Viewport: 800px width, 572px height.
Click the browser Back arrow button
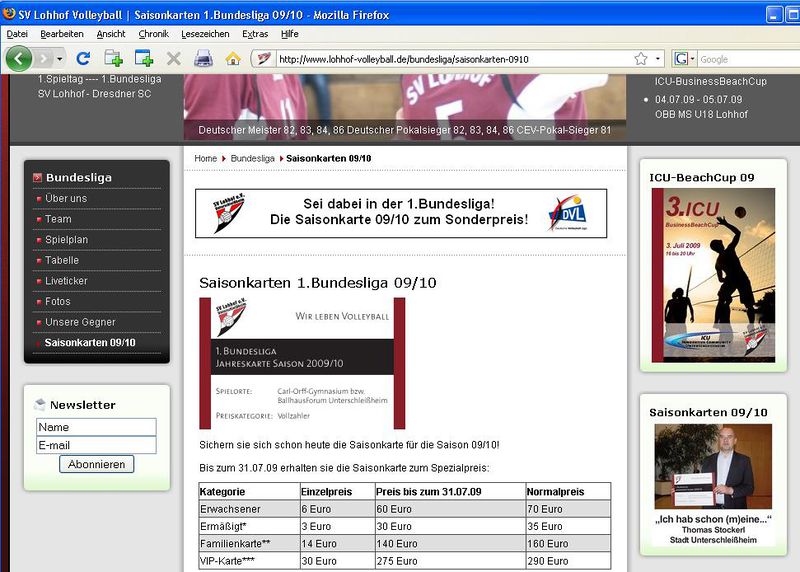pos(19,59)
